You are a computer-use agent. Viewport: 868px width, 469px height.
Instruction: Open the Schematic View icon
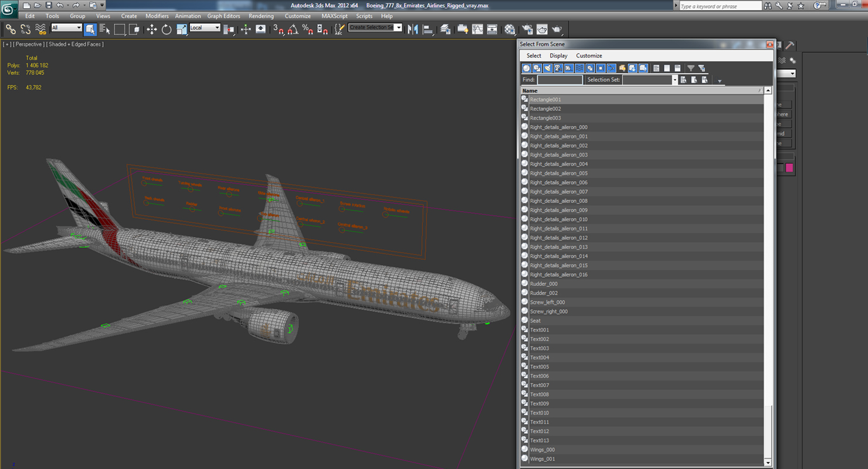(x=493, y=29)
